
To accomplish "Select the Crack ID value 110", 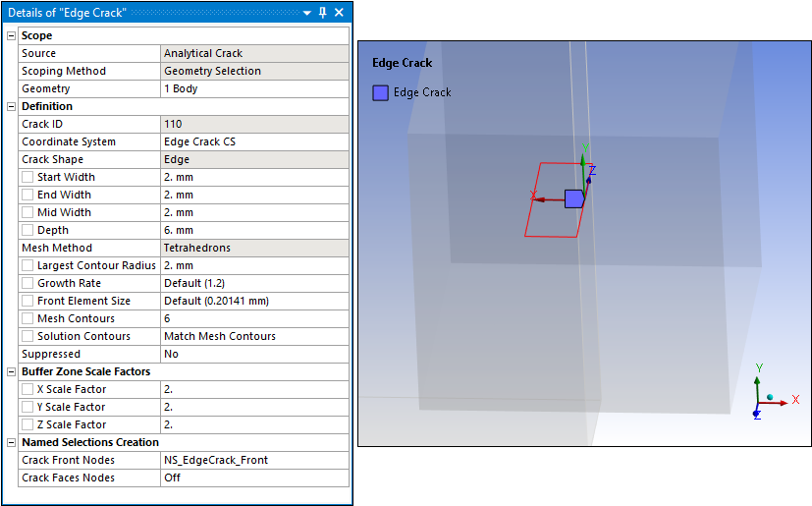I will click(254, 124).
